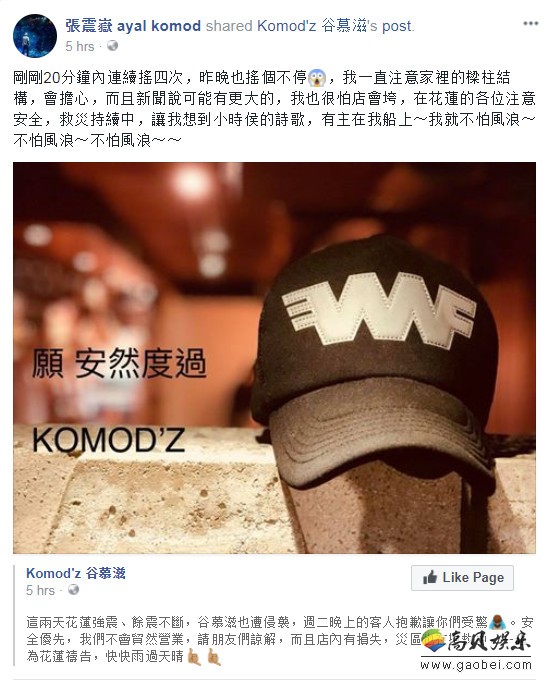Click the bowing person emoji in shared text
This screenshot has width=547, height=688.
[497, 622]
